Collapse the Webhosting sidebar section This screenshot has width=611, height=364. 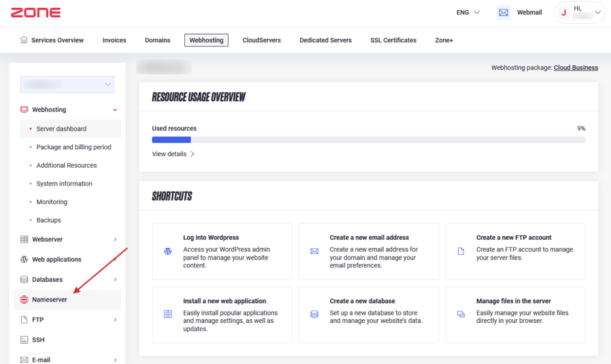[x=115, y=110]
